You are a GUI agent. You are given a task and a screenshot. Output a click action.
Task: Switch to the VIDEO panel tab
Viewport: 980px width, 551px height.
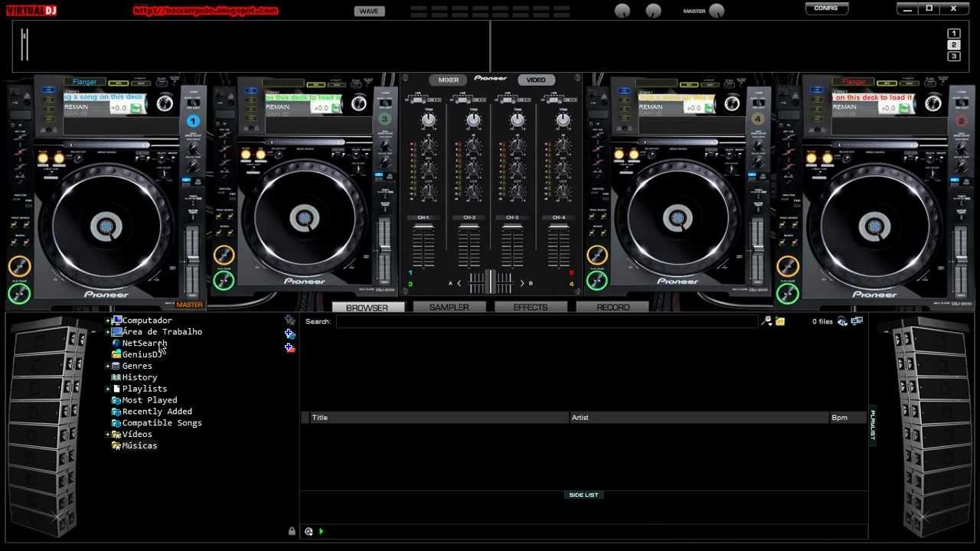[x=536, y=80]
